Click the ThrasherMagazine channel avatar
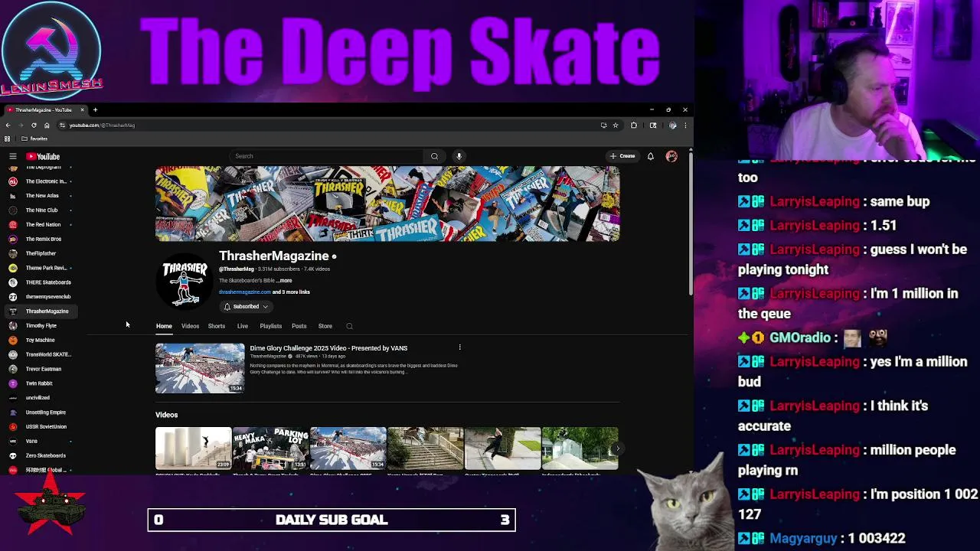 [x=185, y=282]
